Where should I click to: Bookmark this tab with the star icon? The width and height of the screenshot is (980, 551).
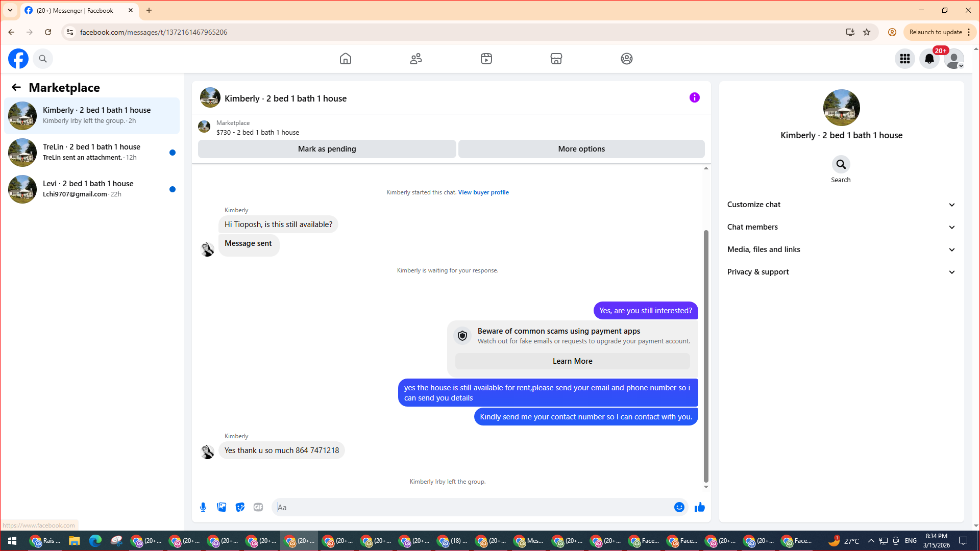coord(867,32)
